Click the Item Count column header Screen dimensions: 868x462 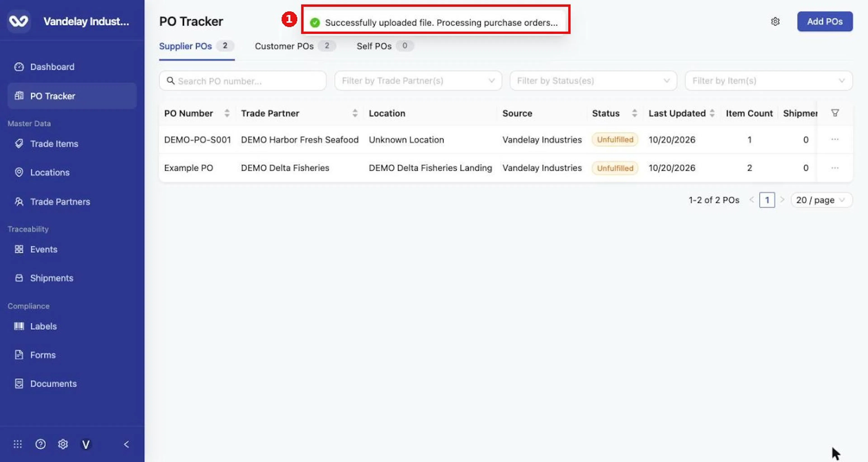(x=749, y=113)
